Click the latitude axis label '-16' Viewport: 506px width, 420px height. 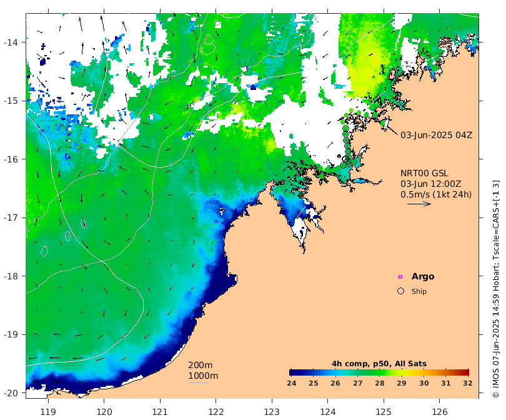[x=11, y=159]
